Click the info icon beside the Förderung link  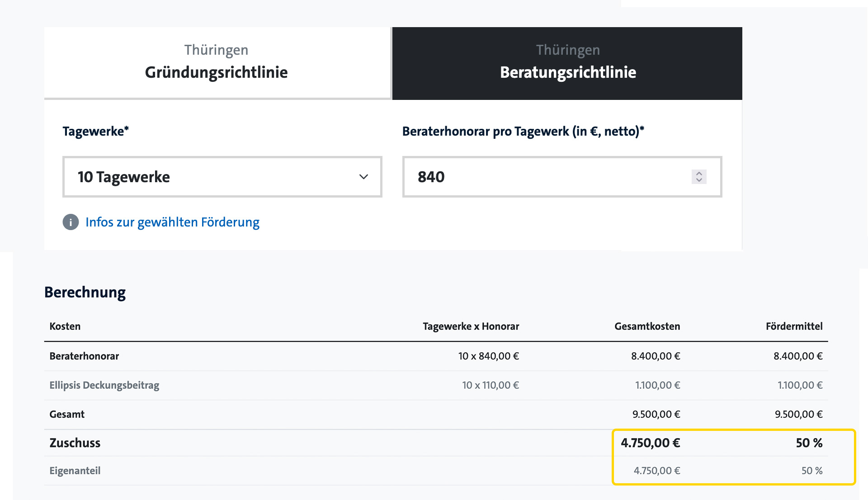70,222
